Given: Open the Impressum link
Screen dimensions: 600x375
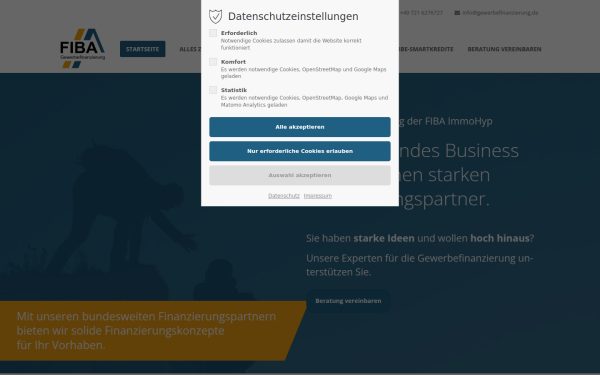Looking at the screenshot, I should pyautogui.click(x=318, y=196).
